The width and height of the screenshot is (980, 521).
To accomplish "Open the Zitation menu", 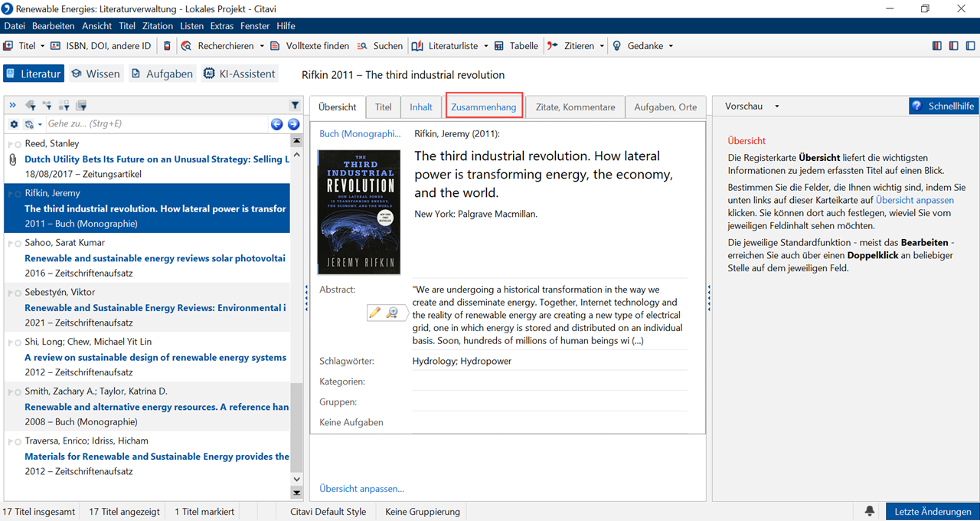I will click(x=157, y=26).
